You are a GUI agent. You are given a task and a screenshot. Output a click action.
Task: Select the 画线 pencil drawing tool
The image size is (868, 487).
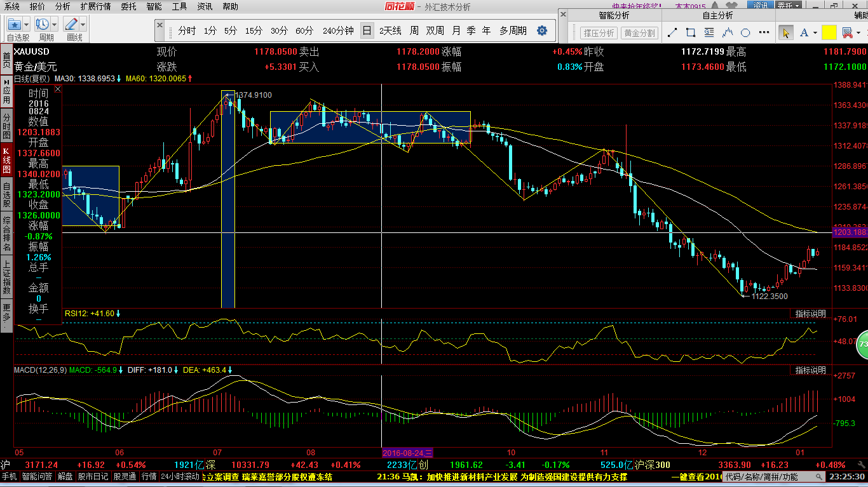(71, 24)
